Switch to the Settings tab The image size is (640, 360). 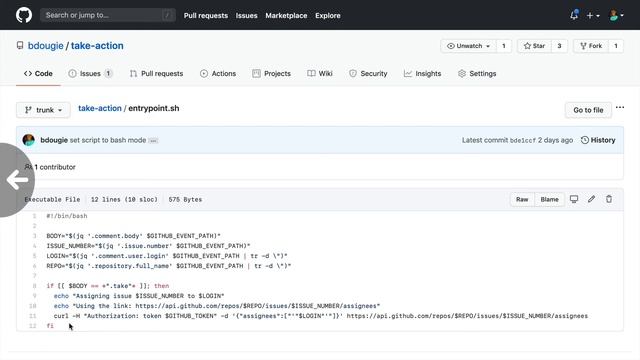(477, 73)
